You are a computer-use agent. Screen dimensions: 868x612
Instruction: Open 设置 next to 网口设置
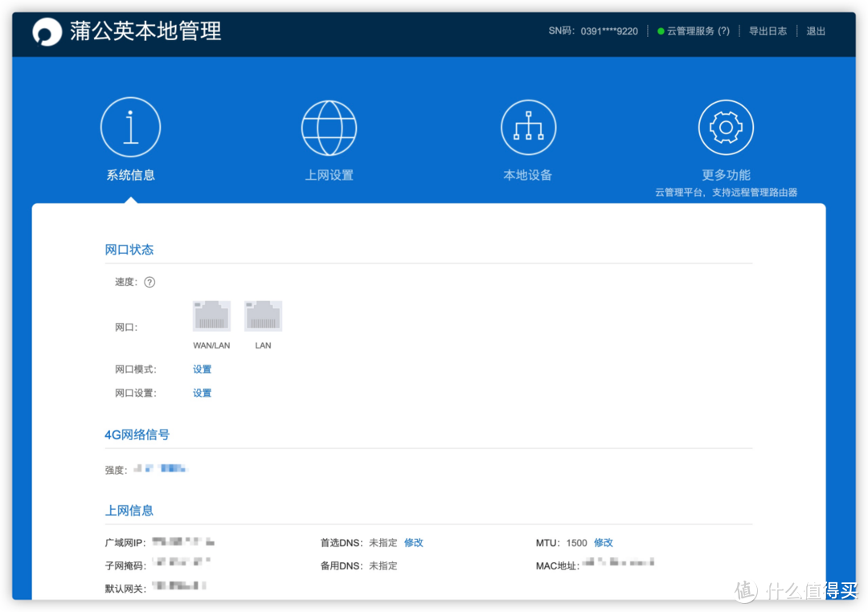coord(202,393)
